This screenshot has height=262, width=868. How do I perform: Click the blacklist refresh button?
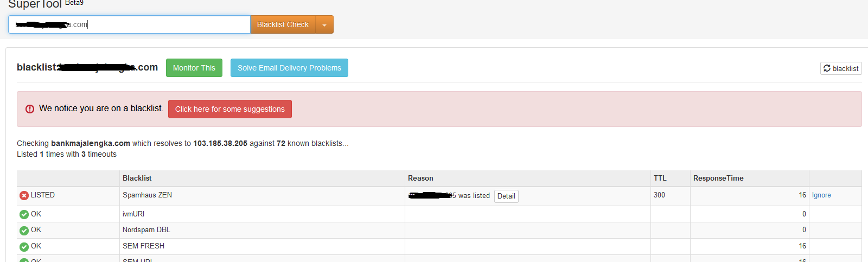pos(841,68)
